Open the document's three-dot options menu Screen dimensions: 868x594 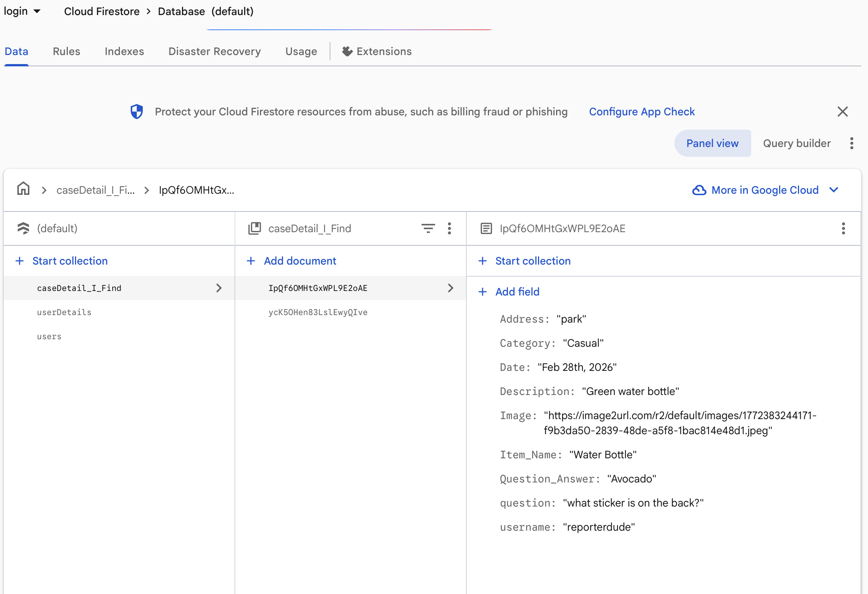pyautogui.click(x=843, y=228)
